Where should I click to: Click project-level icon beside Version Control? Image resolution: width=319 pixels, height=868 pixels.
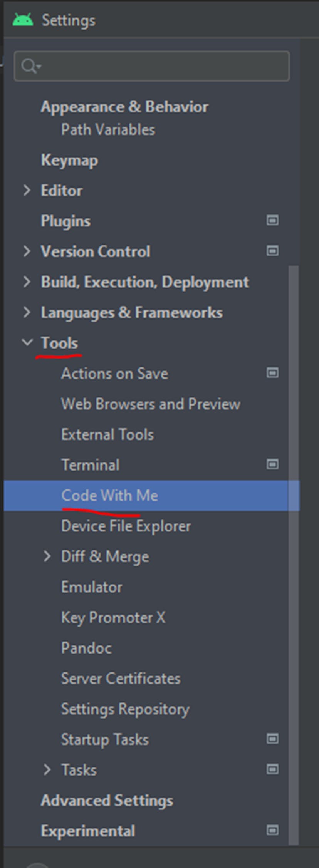(272, 251)
